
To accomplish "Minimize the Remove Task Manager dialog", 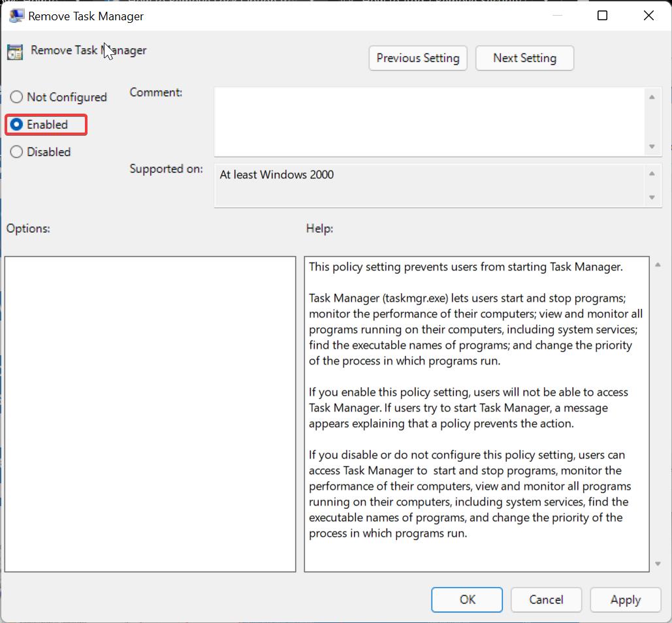I will coord(557,16).
